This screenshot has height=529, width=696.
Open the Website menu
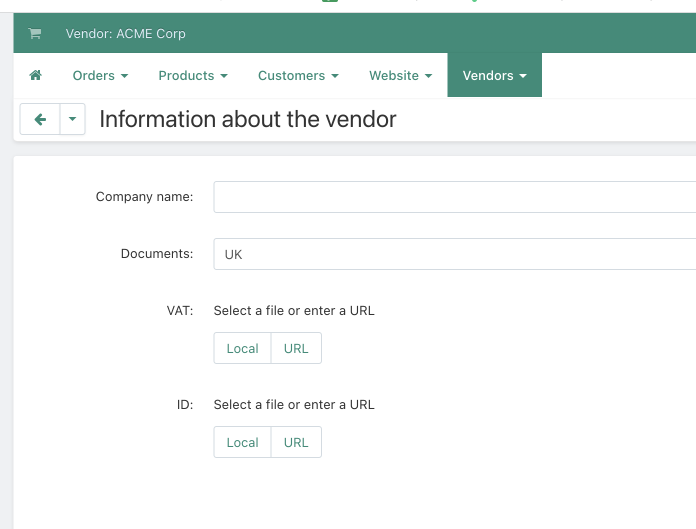400,76
